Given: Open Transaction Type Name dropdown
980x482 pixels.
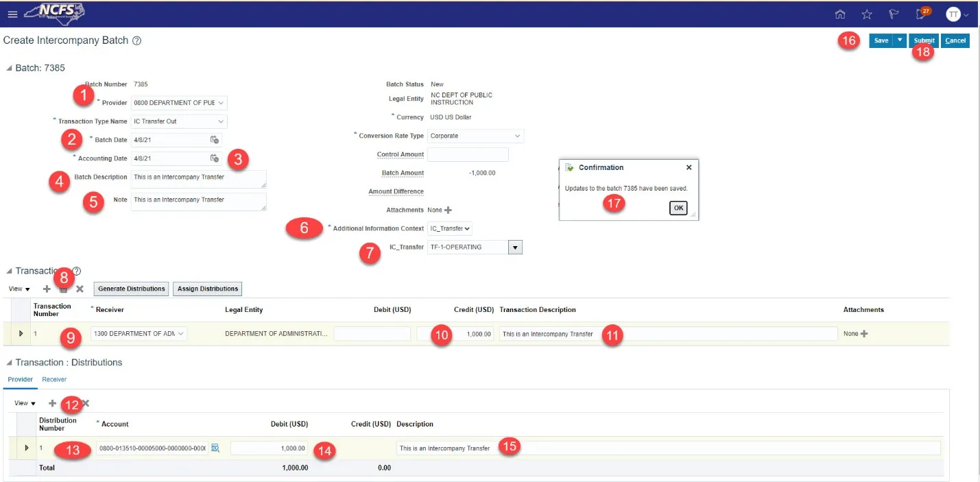Looking at the screenshot, I should (x=220, y=121).
